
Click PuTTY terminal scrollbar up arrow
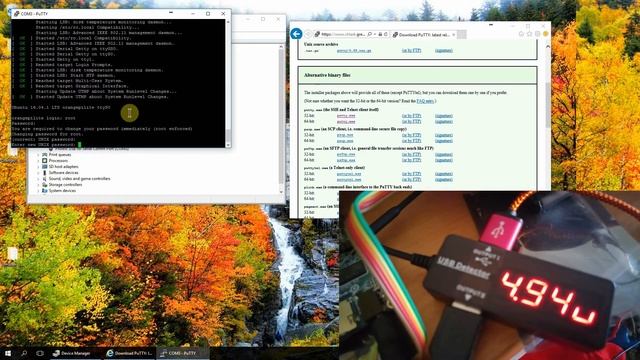point(228,22)
